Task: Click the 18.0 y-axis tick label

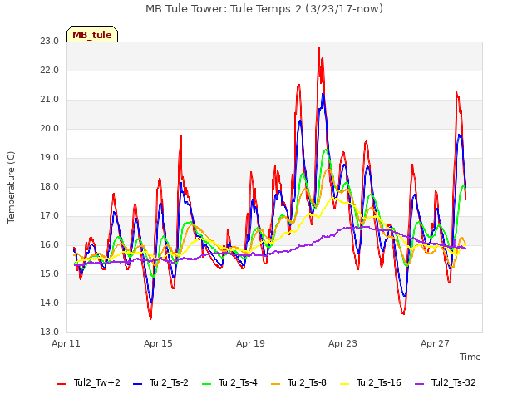Action: 50,186
